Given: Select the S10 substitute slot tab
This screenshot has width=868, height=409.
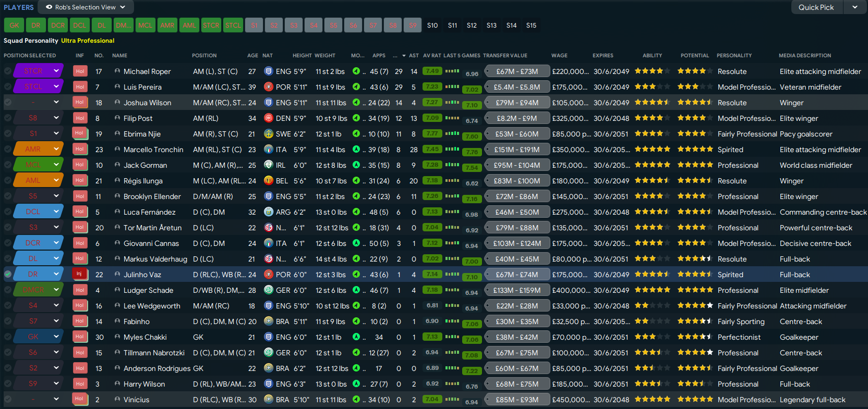Looking at the screenshot, I should pos(432,25).
